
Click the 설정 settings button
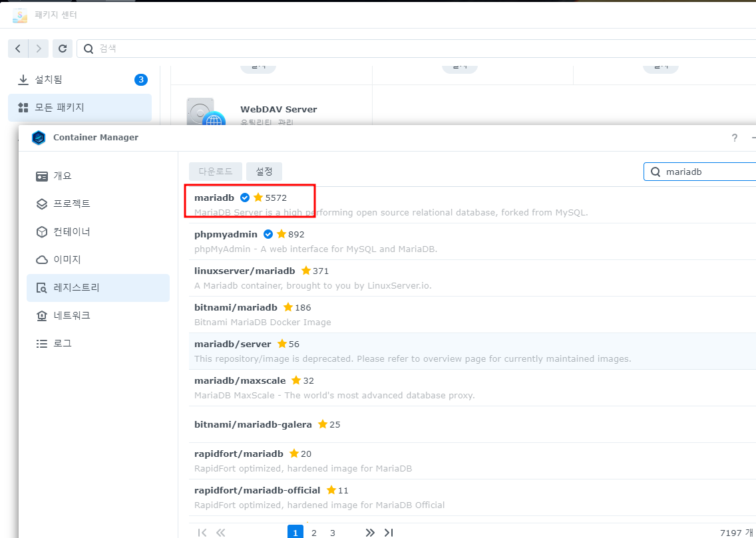pyautogui.click(x=264, y=172)
